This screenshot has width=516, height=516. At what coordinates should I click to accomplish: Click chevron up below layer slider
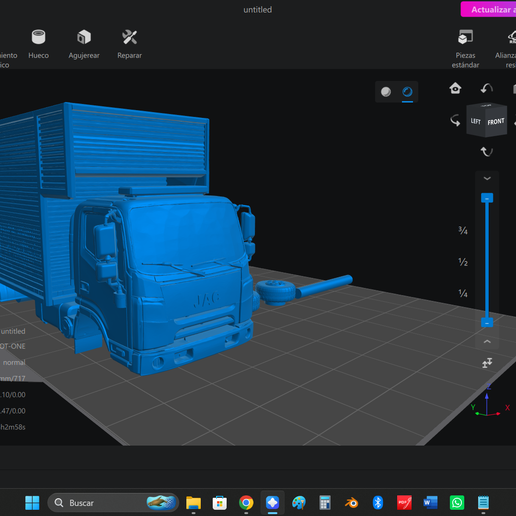click(487, 342)
